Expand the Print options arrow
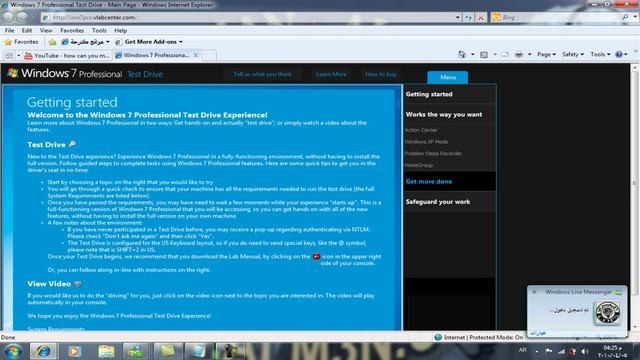This screenshot has height=360, width=640. (x=529, y=55)
